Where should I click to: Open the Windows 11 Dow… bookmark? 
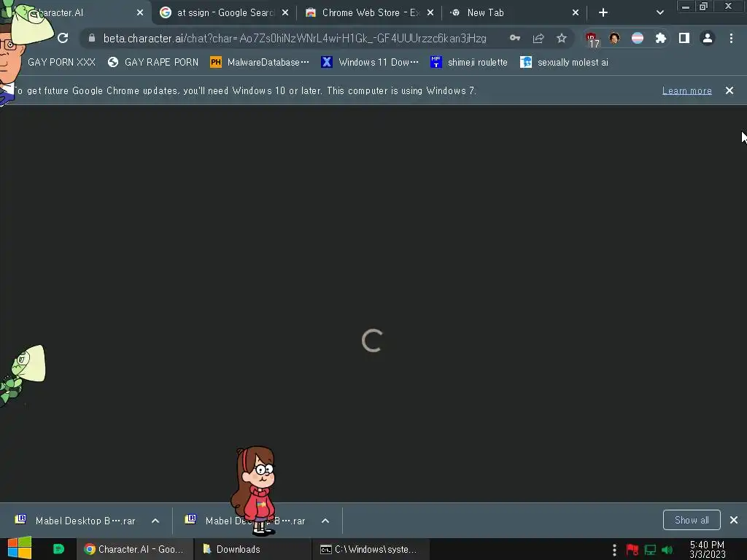click(370, 63)
